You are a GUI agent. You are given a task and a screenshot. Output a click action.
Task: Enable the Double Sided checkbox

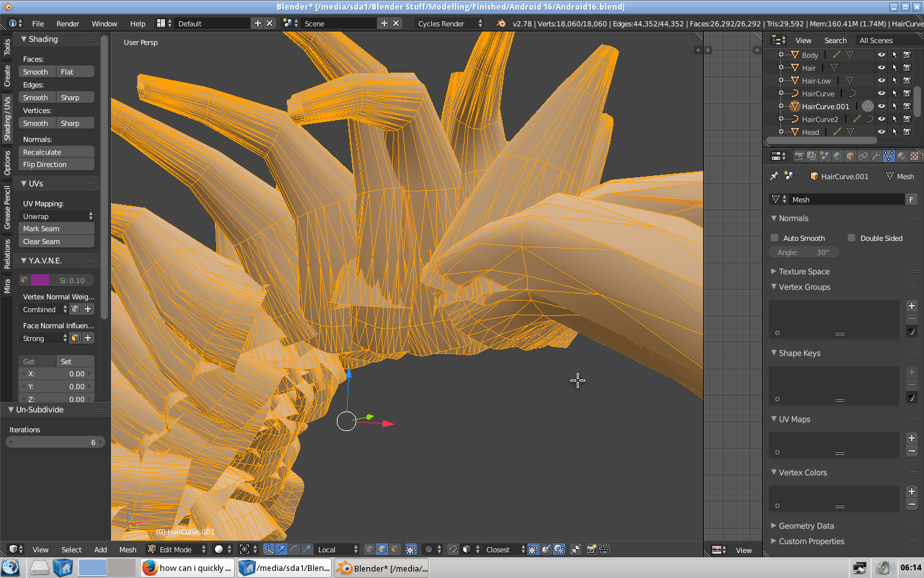[x=851, y=238]
